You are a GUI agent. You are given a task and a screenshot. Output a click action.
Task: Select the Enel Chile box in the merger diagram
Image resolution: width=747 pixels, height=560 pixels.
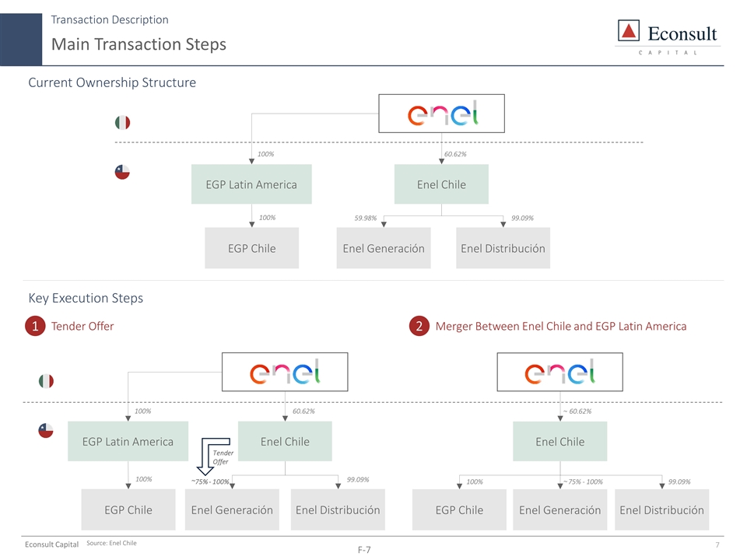(x=559, y=442)
